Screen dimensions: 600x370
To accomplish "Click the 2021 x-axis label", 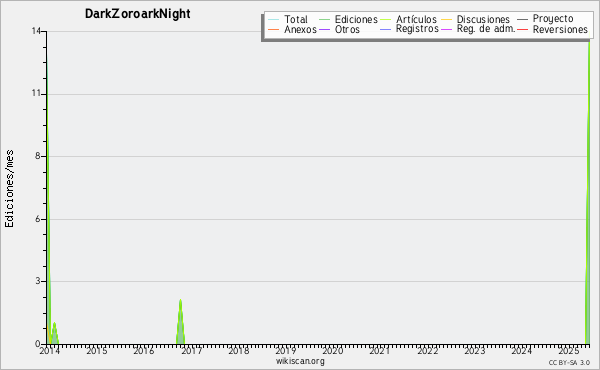I will click(380, 350).
